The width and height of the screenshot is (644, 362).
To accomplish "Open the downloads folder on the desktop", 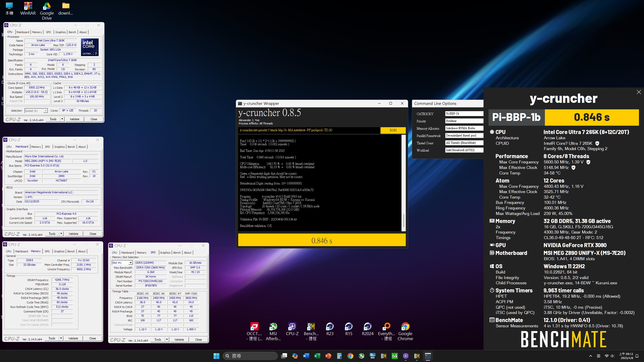I will point(66,9).
